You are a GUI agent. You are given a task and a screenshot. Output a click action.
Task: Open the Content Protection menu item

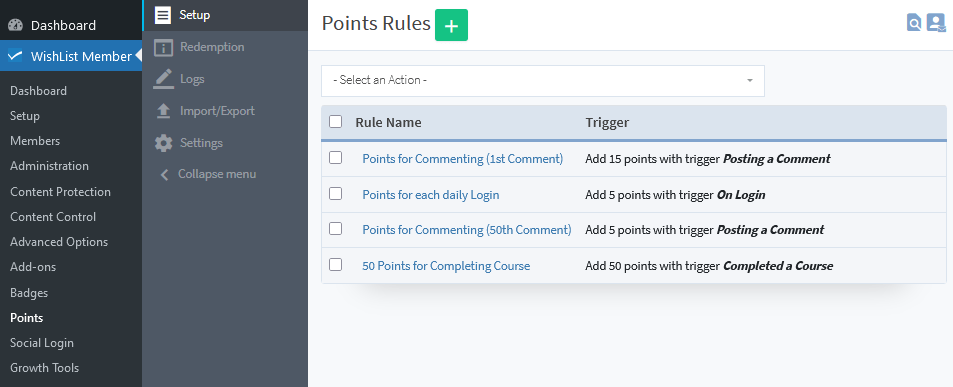pos(60,192)
